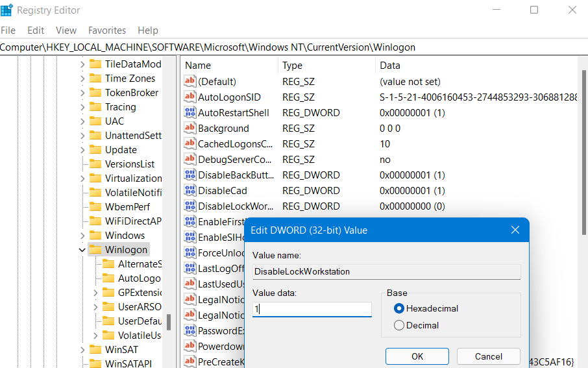Click the AutoRestartShell DWORD value icon
Screen dimensions: 588x368
tap(190, 113)
